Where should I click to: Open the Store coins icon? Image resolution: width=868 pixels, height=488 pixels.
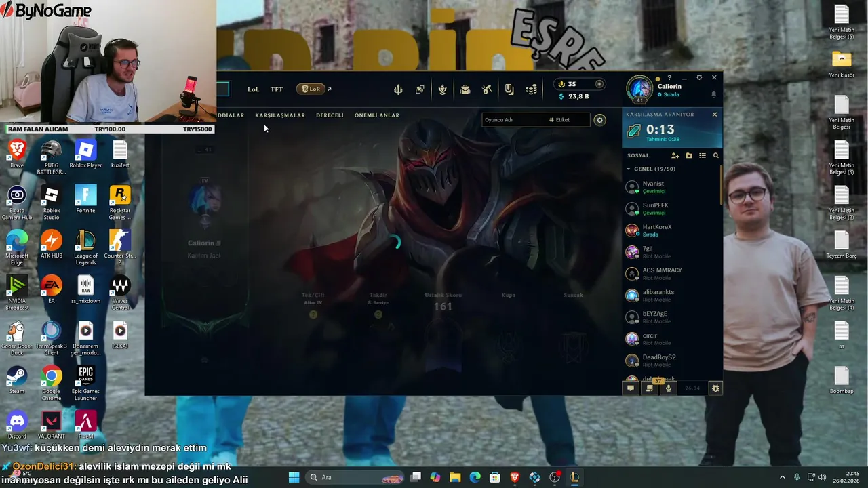coord(532,89)
